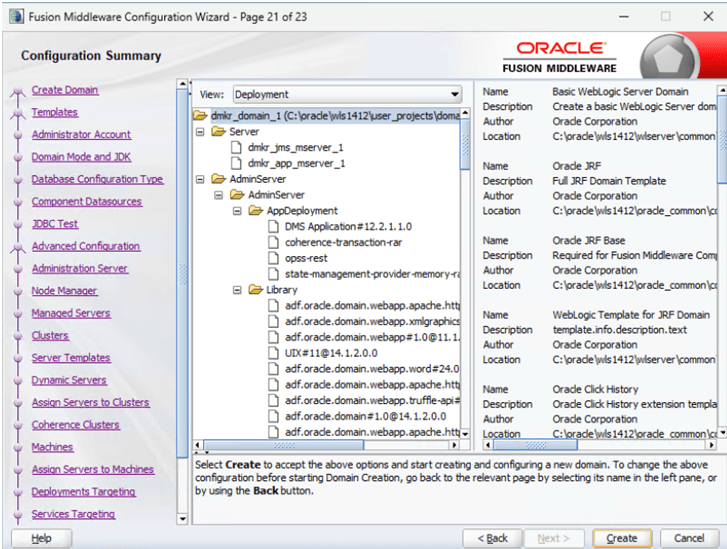Click the Oracle wizard app icon in the title bar

[x=16, y=17]
